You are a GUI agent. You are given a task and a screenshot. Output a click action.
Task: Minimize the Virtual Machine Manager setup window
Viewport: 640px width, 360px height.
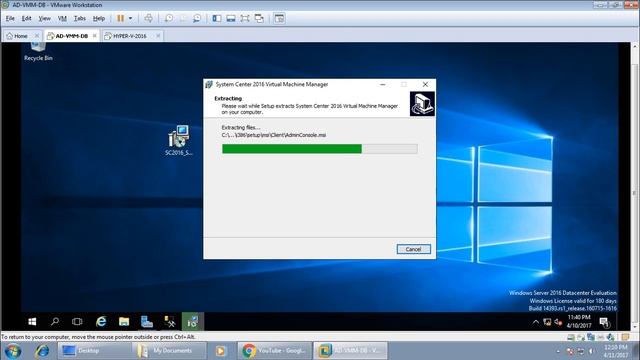(382, 84)
